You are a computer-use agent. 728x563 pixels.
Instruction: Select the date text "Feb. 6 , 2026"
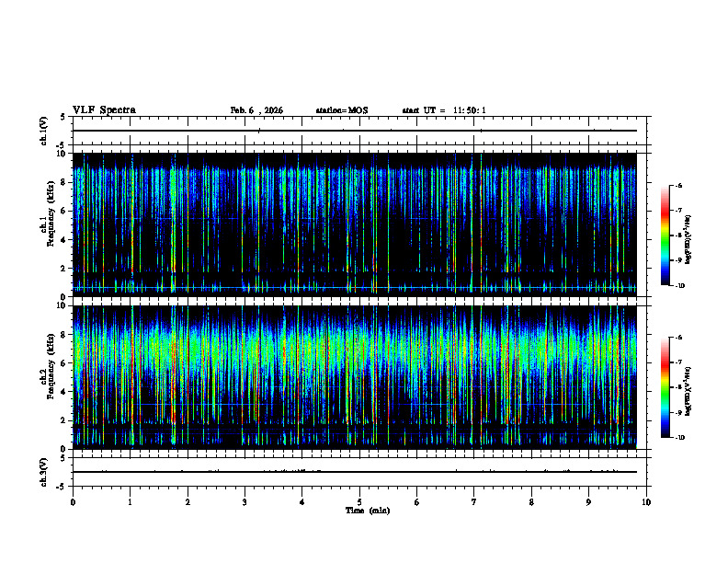pyautogui.click(x=256, y=110)
